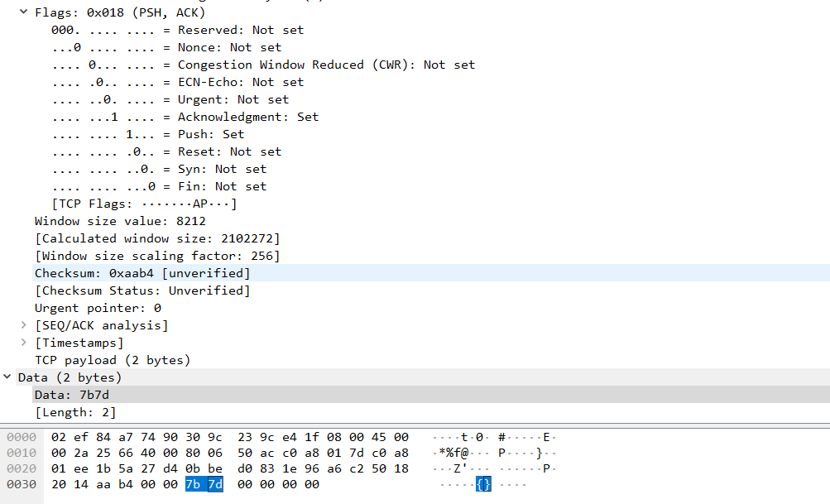Select the 'Urgent: Not set' row
The image size is (830, 504).
(170, 100)
